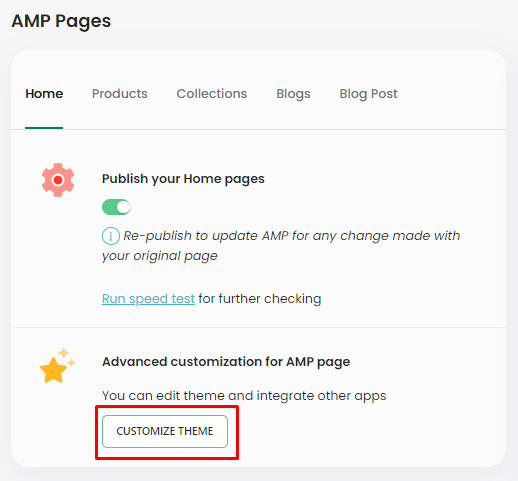Open the Run speed test link
Viewport: 518px width, 481px height.
point(148,299)
